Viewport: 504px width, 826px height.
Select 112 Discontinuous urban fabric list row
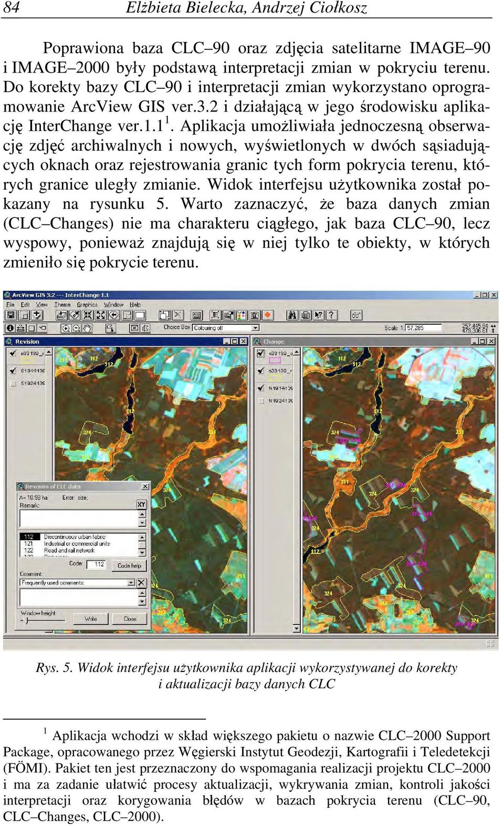pyautogui.click(x=79, y=537)
